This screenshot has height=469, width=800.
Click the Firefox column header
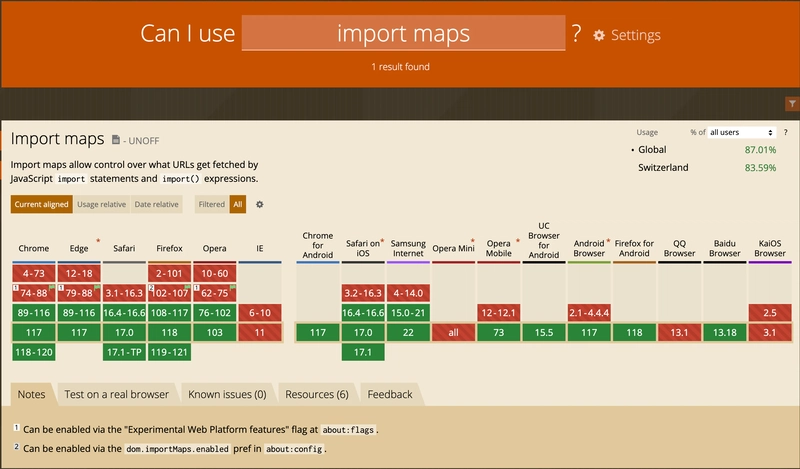click(169, 249)
